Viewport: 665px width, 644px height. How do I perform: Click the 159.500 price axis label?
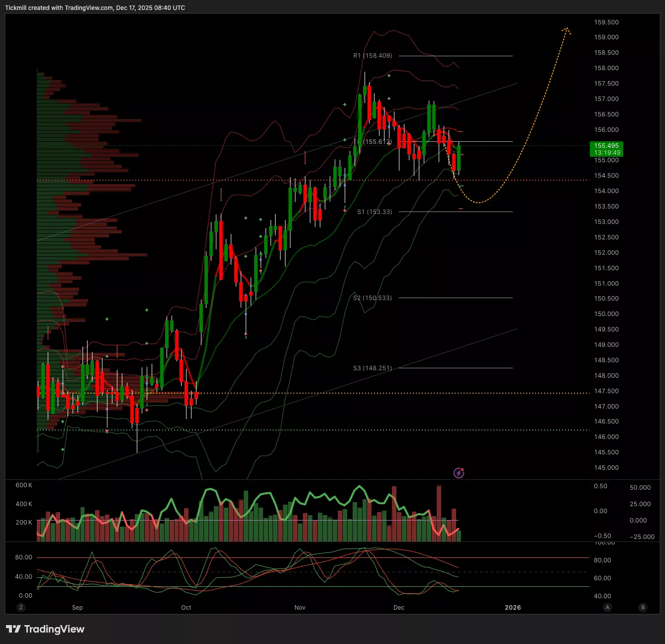pos(606,22)
